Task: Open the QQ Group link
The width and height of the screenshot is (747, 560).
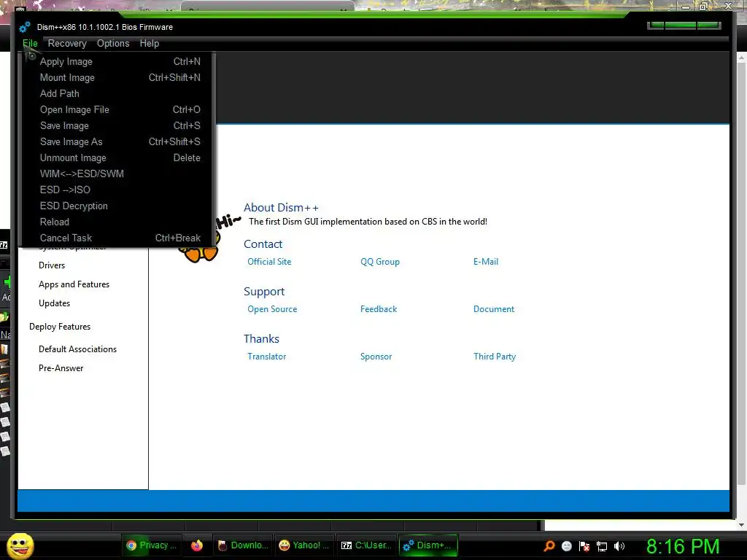Action: click(x=379, y=262)
